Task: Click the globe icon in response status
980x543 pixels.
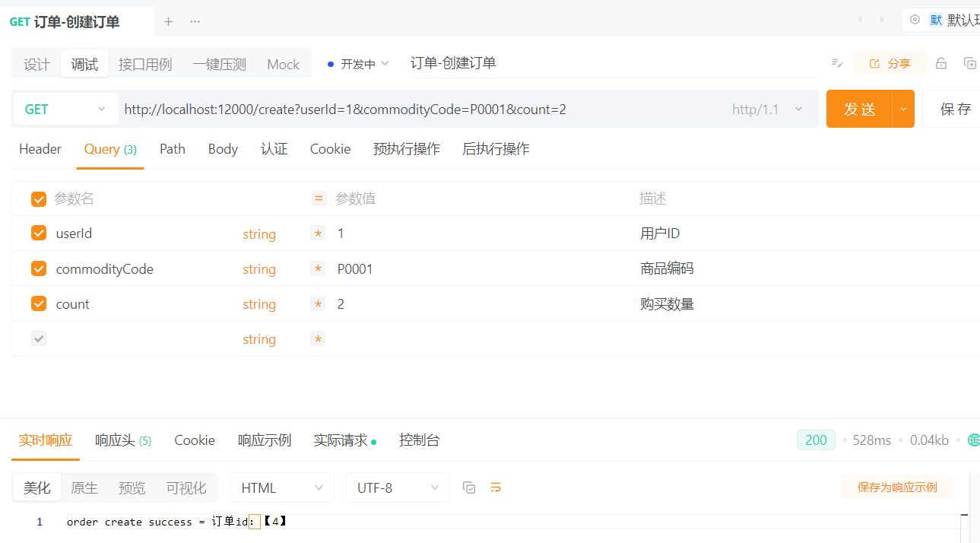Action: pyautogui.click(x=973, y=440)
